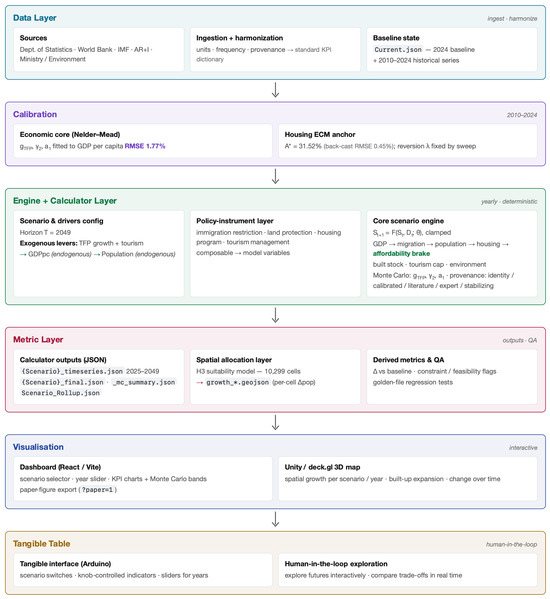
Task: Open the Unity / deck.gl 3D map card
Action: click(x=408, y=479)
